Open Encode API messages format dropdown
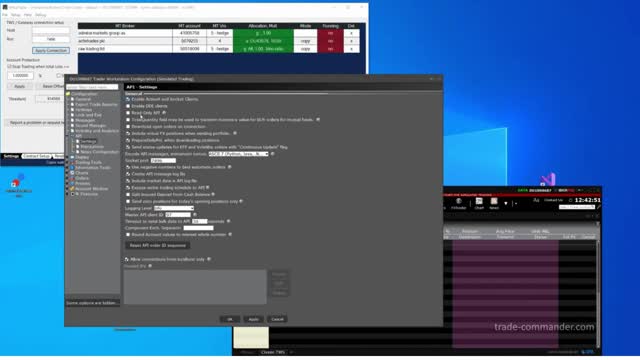 [238, 154]
